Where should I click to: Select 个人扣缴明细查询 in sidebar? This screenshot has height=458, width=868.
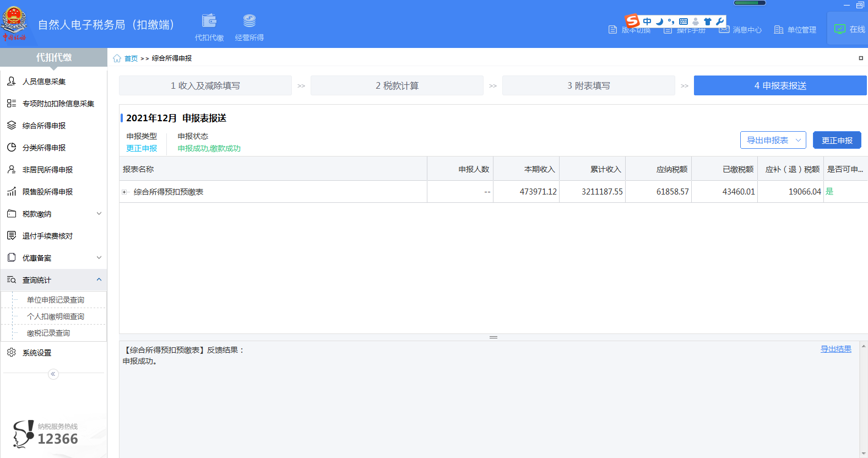coord(56,316)
